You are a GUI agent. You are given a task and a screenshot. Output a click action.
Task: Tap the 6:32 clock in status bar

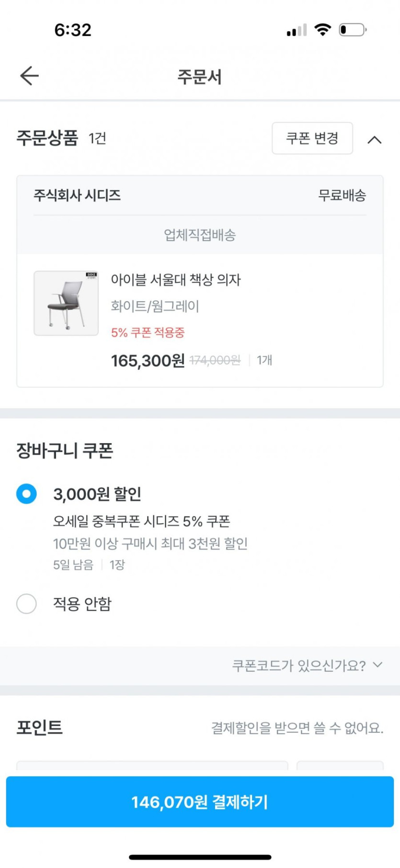click(x=73, y=30)
